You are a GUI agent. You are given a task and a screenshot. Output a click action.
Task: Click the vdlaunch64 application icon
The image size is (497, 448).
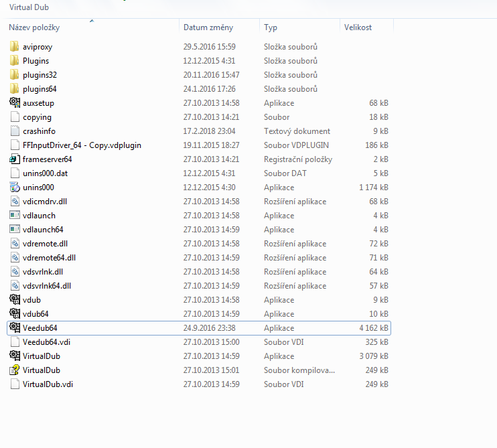pos(15,230)
